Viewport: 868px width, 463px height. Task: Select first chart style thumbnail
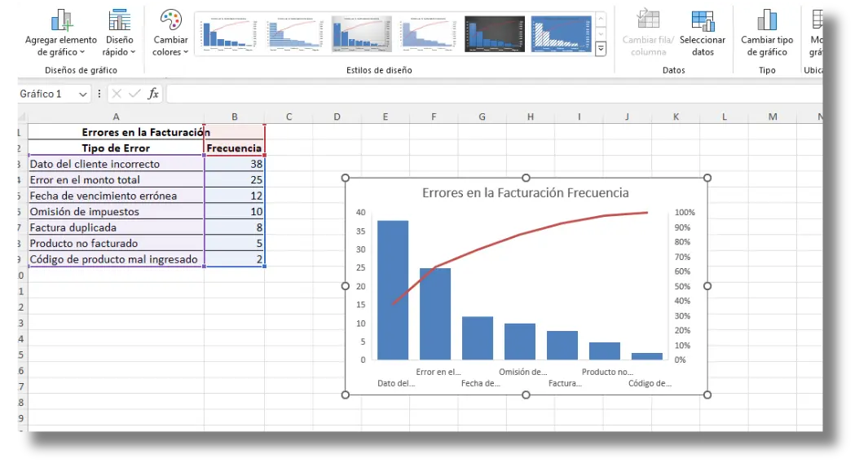tap(229, 33)
